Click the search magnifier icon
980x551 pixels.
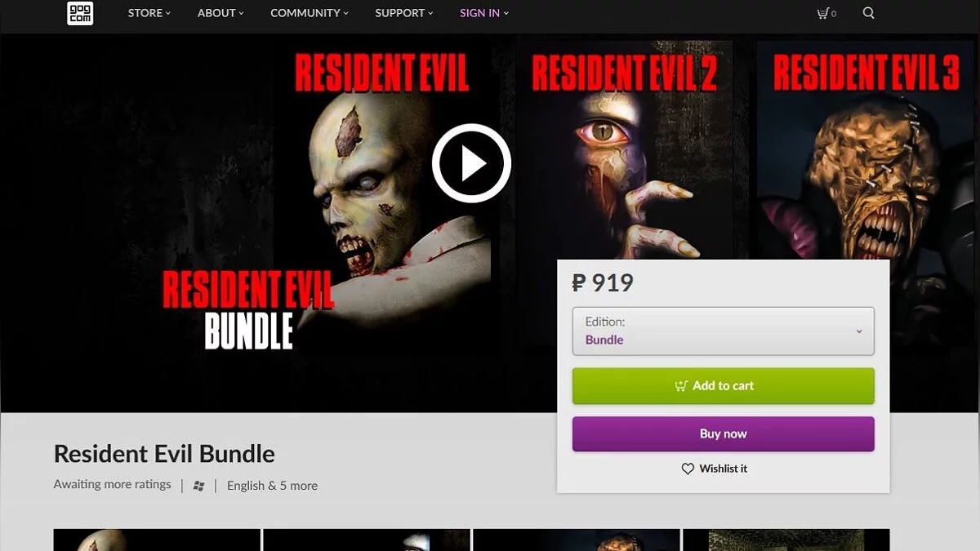pyautogui.click(x=868, y=13)
